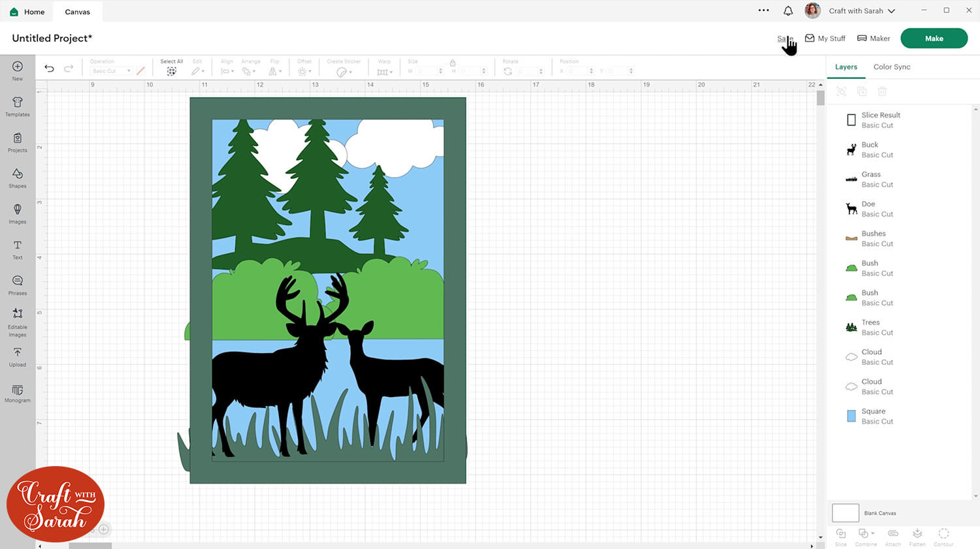Open the Images library
980x549 pixels.
(18, 213)
